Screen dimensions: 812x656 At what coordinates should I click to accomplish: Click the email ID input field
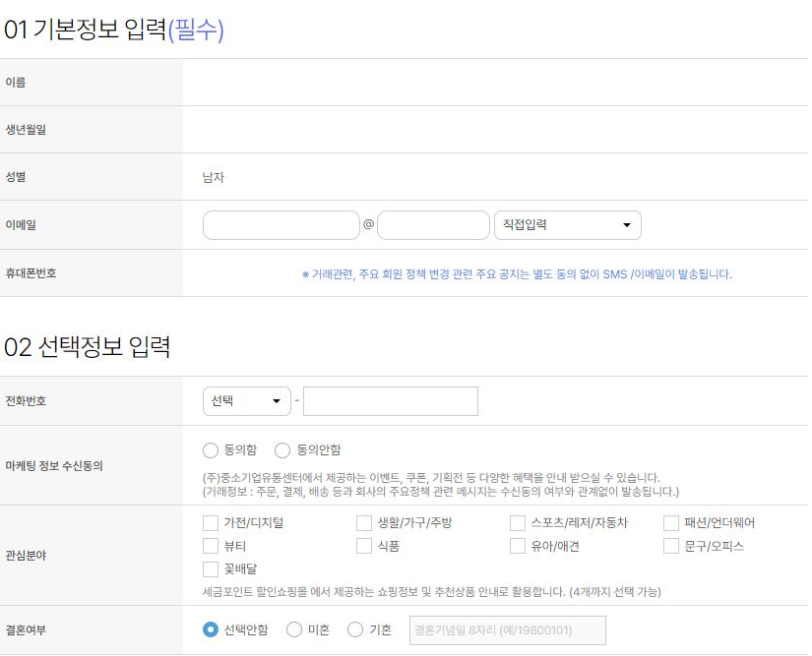point(279,225)
